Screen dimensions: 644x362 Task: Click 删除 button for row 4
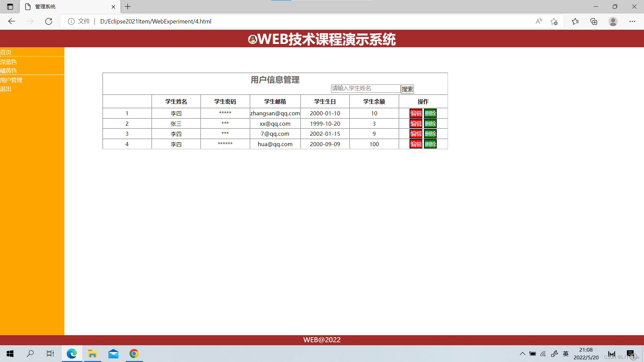click(x=430, y=144)
